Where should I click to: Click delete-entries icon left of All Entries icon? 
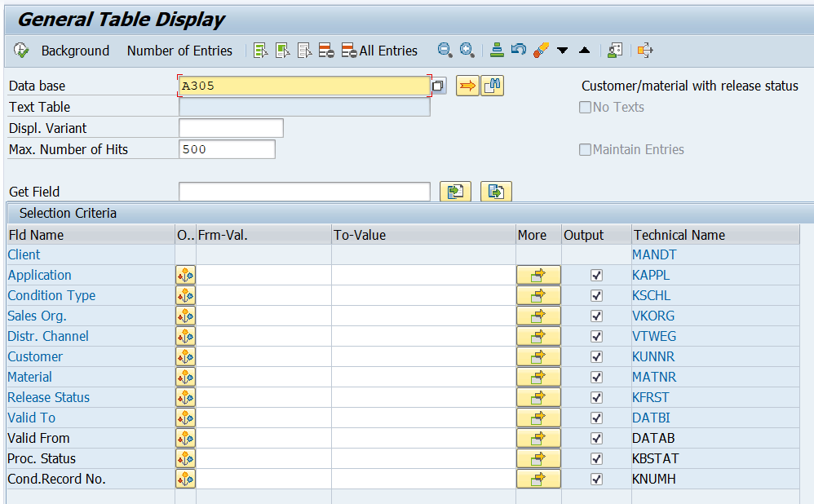click(x=326, y=51)
